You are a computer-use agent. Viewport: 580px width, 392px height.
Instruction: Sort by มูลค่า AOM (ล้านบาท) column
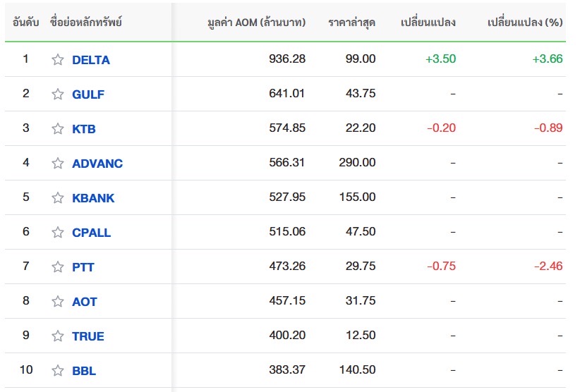point(256,23)
